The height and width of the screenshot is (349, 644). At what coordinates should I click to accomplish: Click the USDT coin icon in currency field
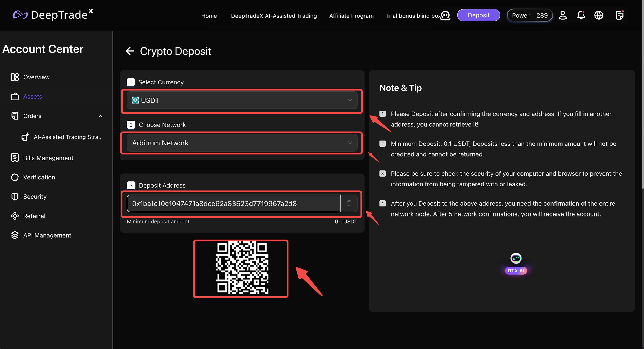(x=135, y=100)
